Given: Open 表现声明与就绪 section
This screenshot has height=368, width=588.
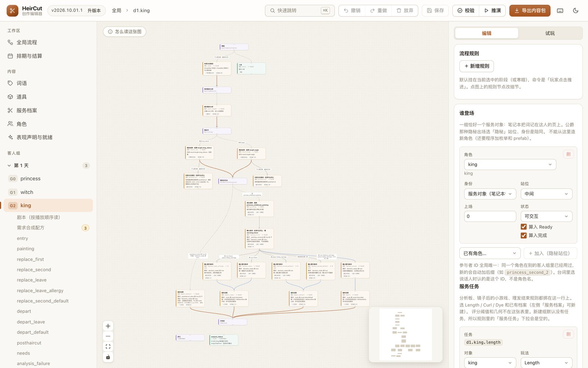Looking at the screenshot, I should tap(48, 137).
